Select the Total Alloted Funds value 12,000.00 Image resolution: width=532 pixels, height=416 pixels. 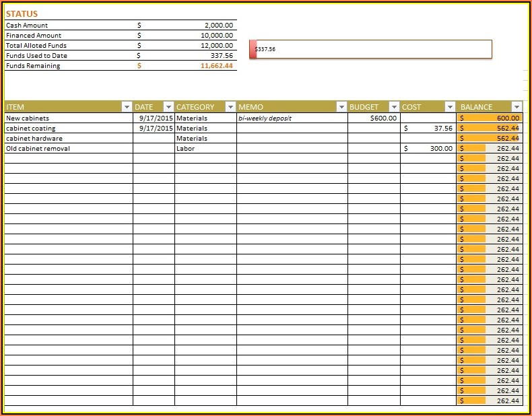217,45
